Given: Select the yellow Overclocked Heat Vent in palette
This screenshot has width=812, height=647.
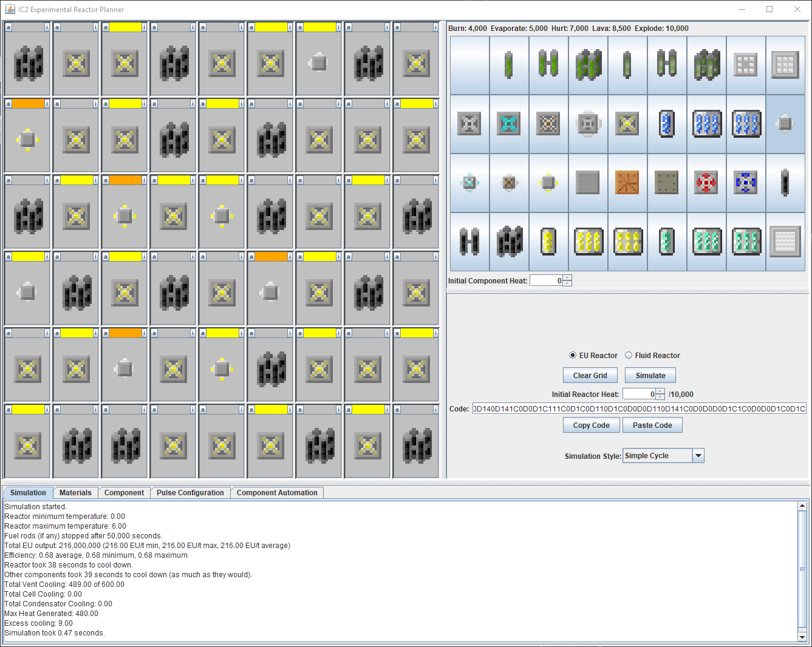Looking at the screenshot, I should tap(627, 124).
